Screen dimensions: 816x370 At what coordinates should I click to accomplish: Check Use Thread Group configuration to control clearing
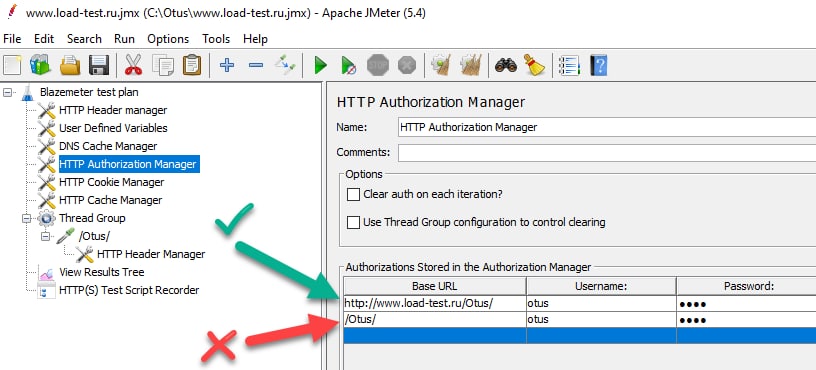tap(354, 223)
